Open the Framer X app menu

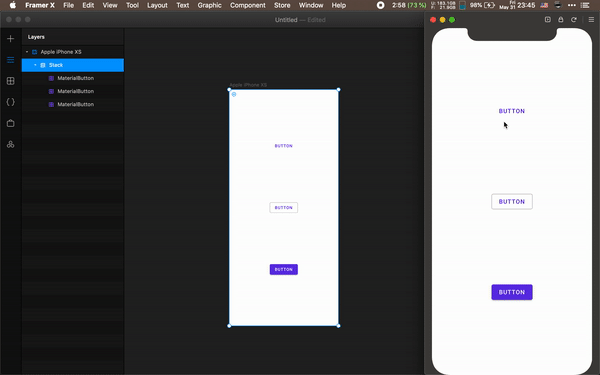tap(40, 5)
